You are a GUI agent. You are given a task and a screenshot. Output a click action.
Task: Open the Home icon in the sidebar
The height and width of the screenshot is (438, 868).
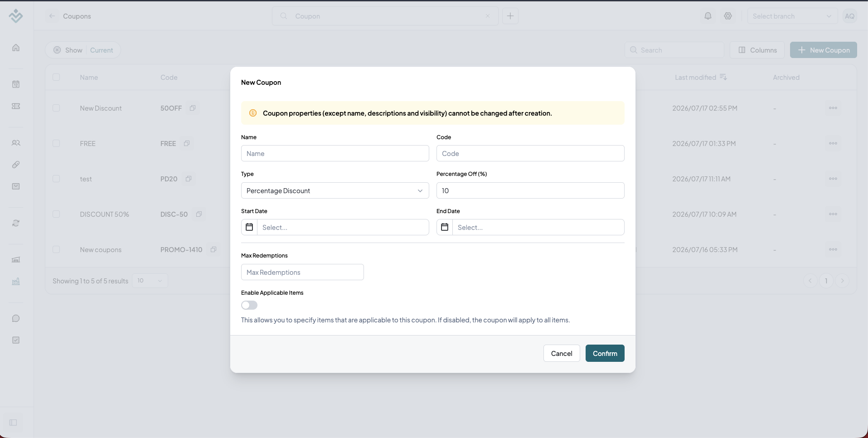click(x=16, y=48)
